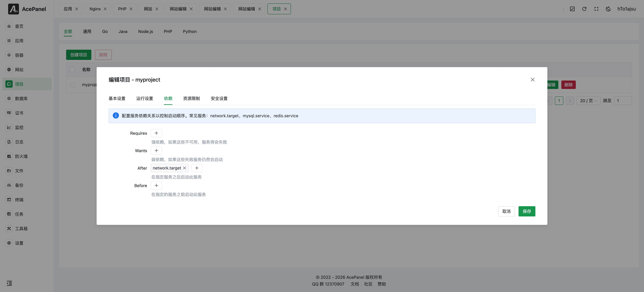The width and height of the screenshot is (644, 292).
Task: Click the plus icon next to Requires
Action: (x=156, y=133)
